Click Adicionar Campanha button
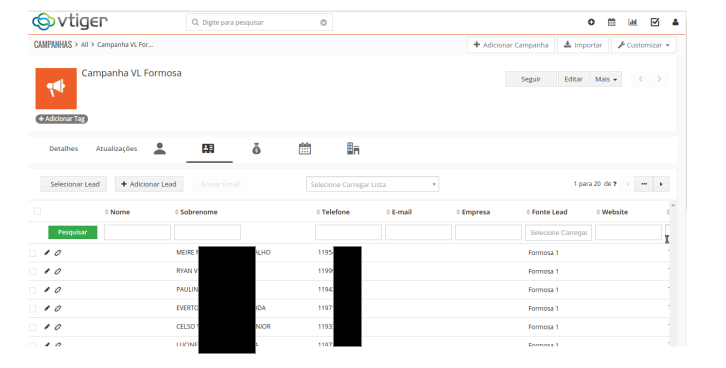 coord(511,45)
